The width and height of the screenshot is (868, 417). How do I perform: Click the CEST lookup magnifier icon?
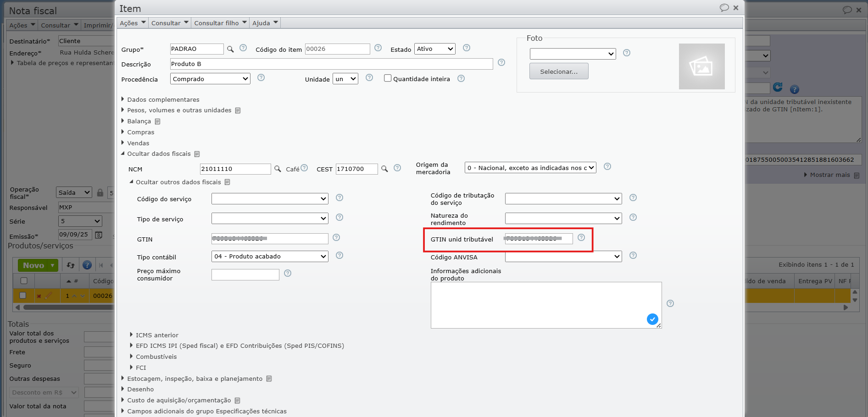coord(384,169)
